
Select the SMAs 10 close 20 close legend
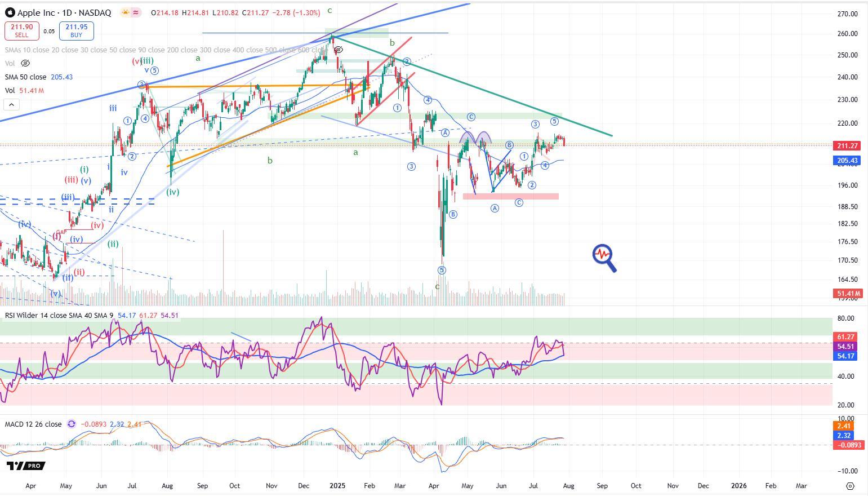(x=167, y=50)
